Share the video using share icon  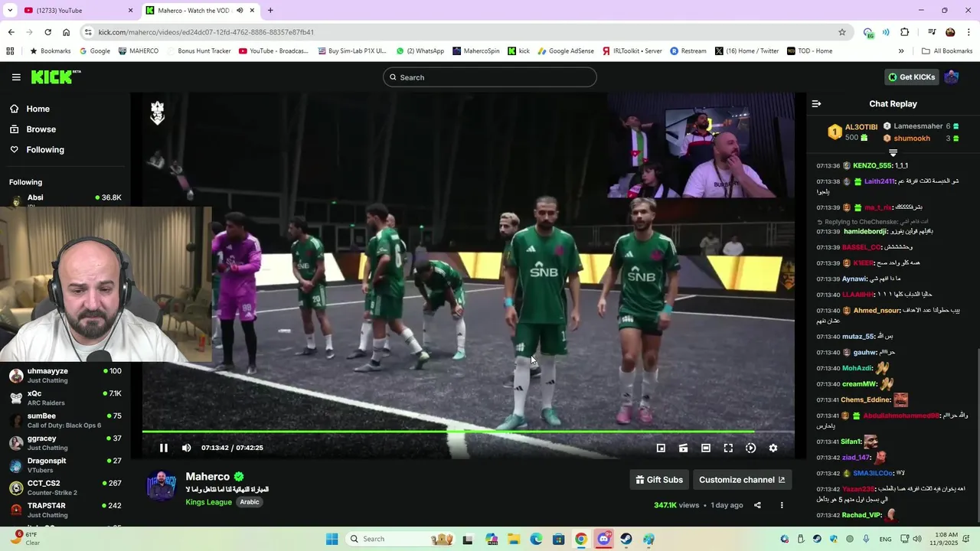click(x=757, y=505)
